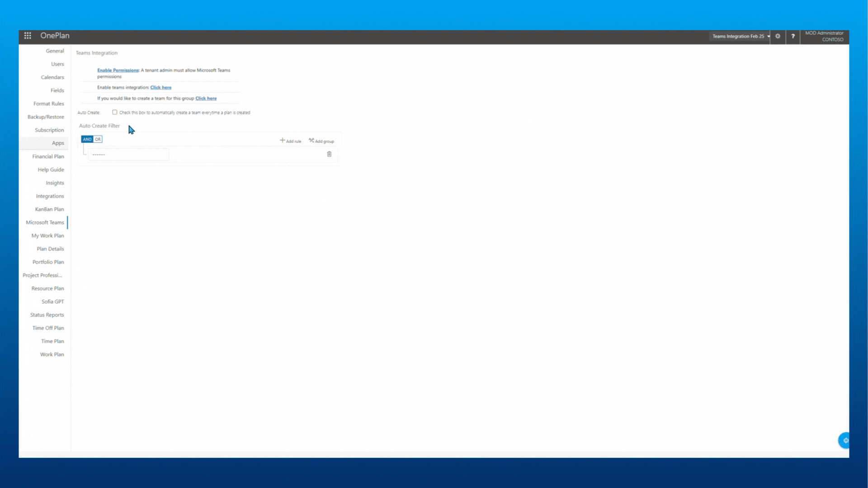
Task: Click the Enable Permissions link
Action: click(118, 70)
